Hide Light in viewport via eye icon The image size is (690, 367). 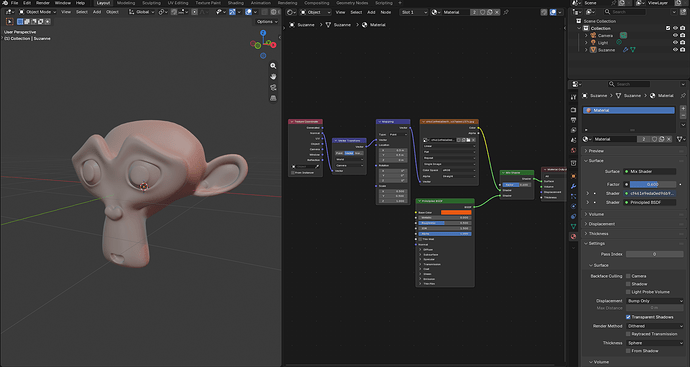tap(675, 43)
